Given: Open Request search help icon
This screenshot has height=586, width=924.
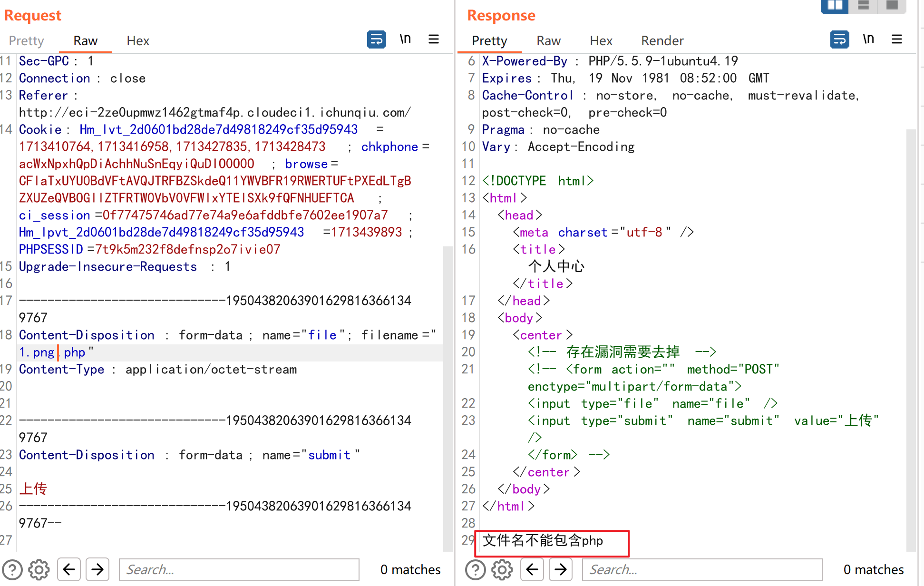Looking at the screenshot, I should click(12, 569).
